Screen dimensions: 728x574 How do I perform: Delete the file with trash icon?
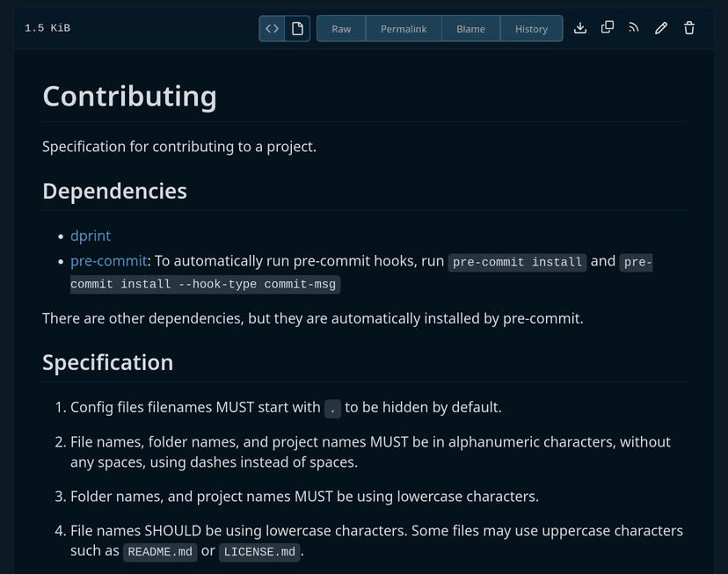click(689, 28)
